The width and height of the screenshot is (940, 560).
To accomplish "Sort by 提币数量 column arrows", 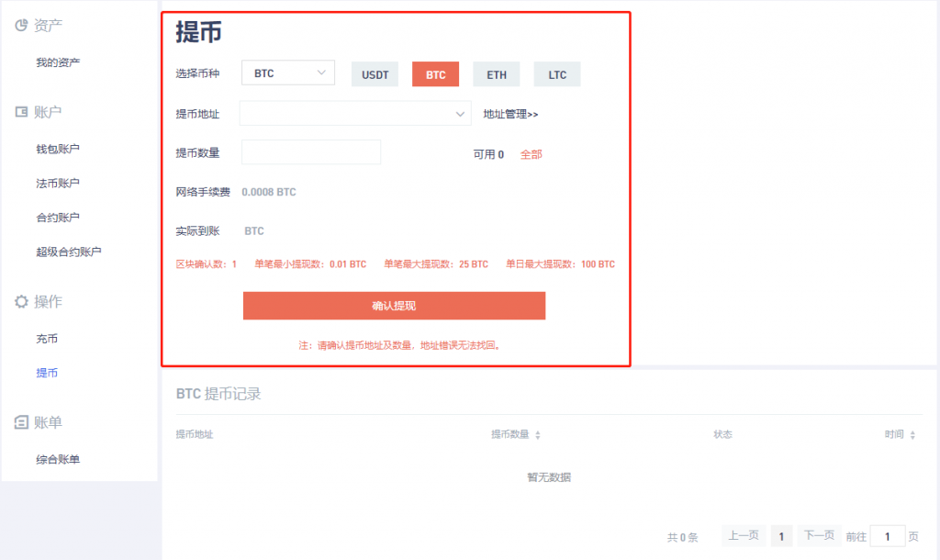I will tap(538, 435).
